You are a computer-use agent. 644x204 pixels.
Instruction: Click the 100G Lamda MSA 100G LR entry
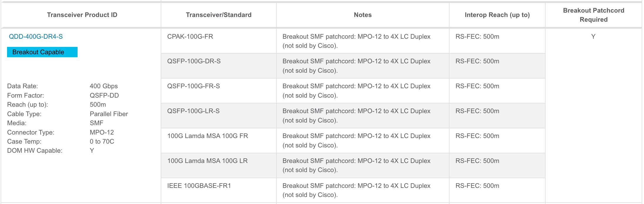[x=207, y=161]
